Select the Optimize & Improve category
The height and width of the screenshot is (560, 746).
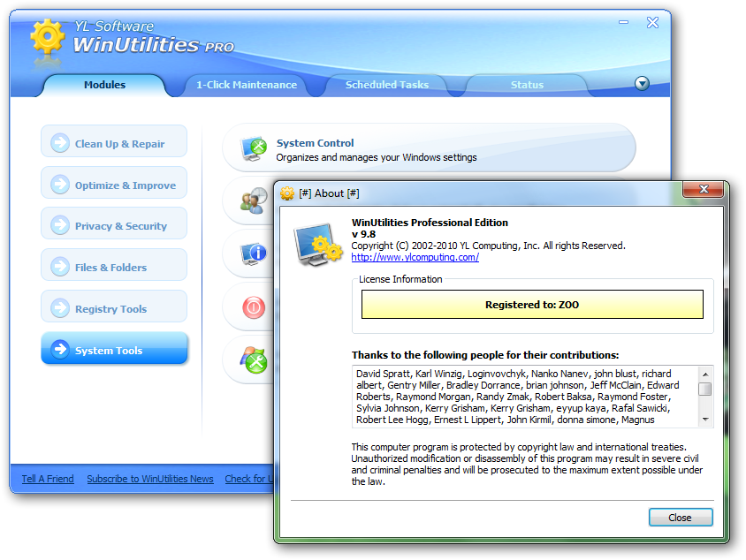click(x=114, y=183)
